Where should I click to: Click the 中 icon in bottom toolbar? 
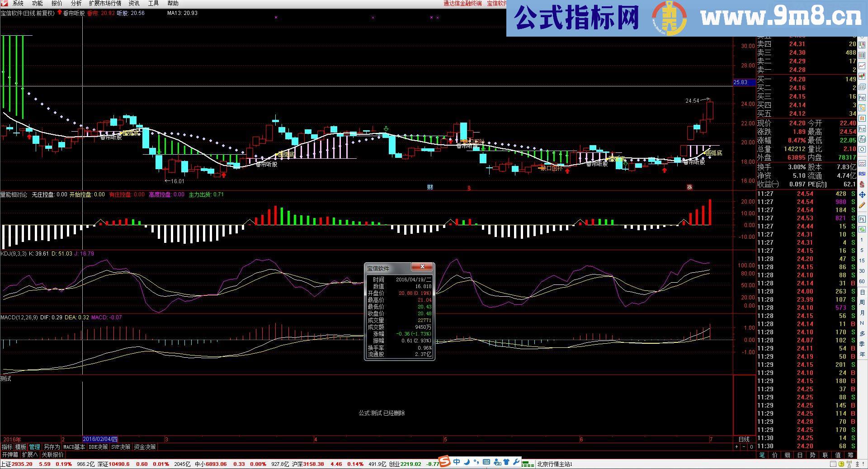457,462
